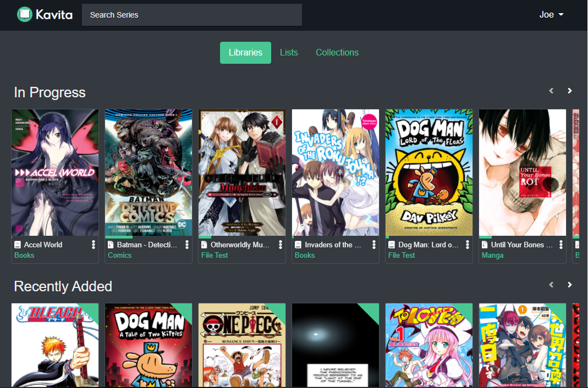Image resolution: width=588 pixels, height=388 pixels.
Task: Switch to the Lists tab
Action: coord(289,52)
